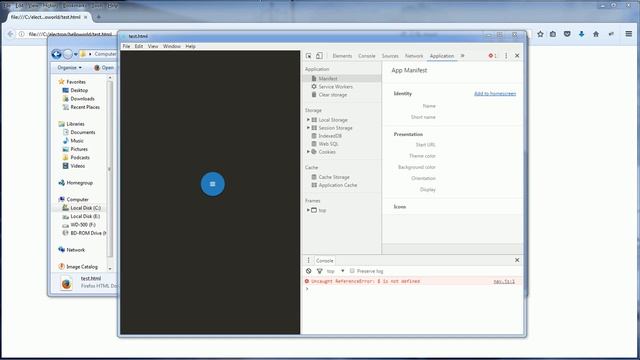Click the blue circular menu button in app

[213, 184]
